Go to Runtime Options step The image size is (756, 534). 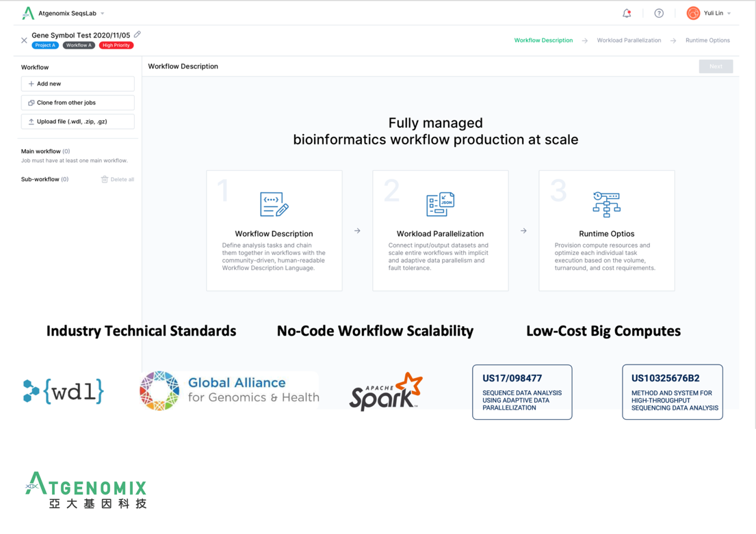tap(707, 40)
